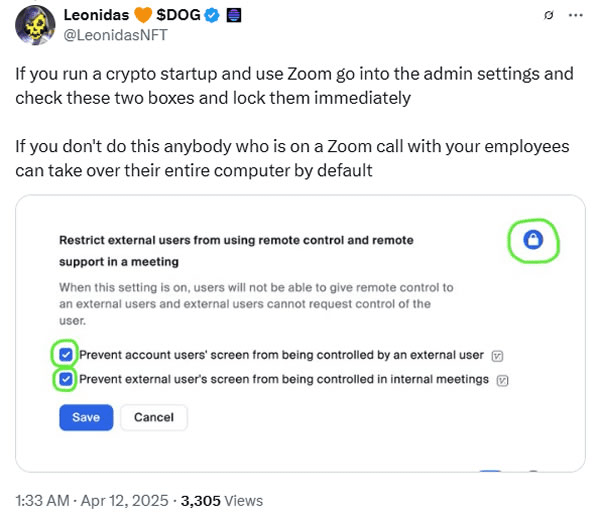Click the blue verified checkmark badge

tap(213, 16)
